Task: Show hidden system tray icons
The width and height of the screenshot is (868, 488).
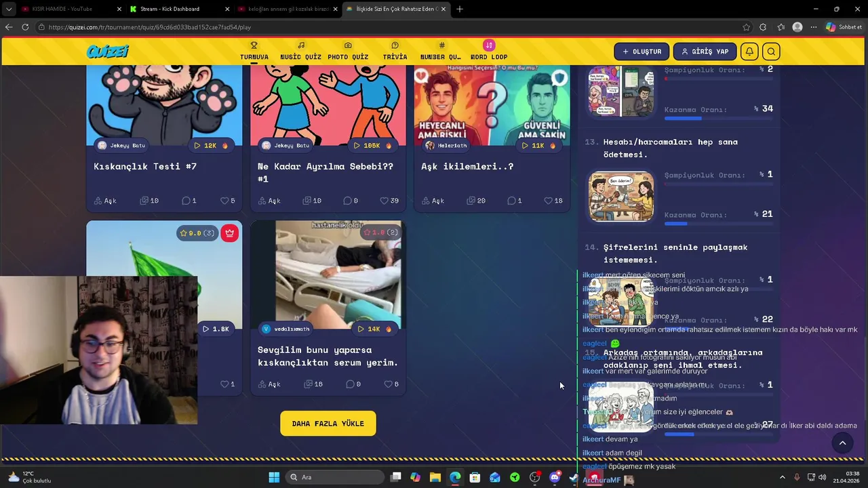Action: 782,477
